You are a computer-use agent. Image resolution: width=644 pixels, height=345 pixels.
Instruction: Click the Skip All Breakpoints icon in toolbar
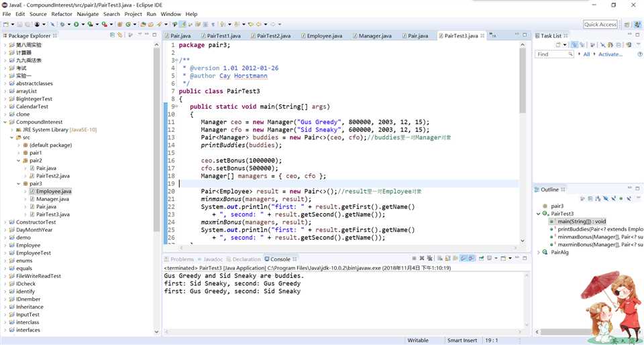tap(52, 25)
